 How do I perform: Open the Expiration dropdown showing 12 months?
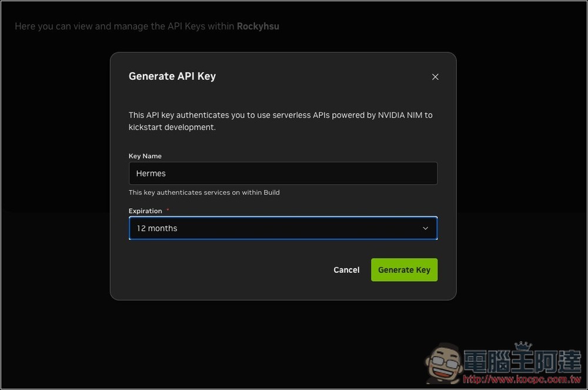coord(283,228)
